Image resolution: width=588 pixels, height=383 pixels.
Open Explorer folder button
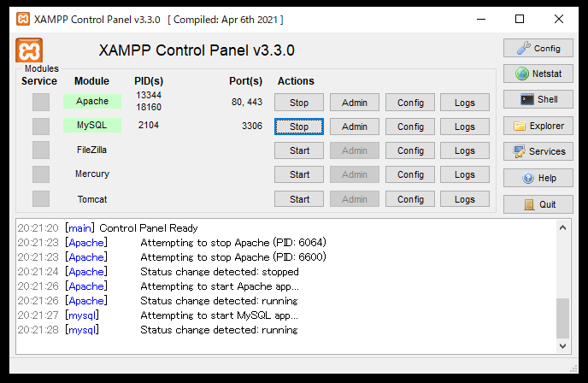tap(538, 126)
